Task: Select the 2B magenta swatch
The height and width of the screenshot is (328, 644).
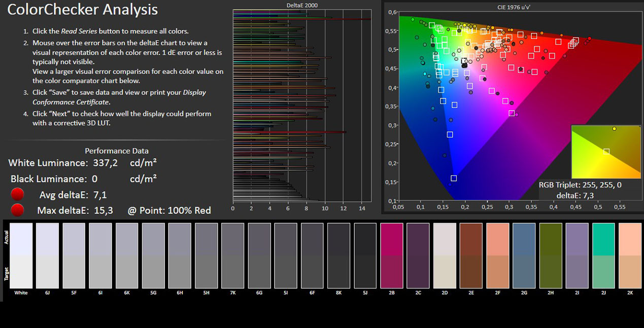Action: [391, 256]
